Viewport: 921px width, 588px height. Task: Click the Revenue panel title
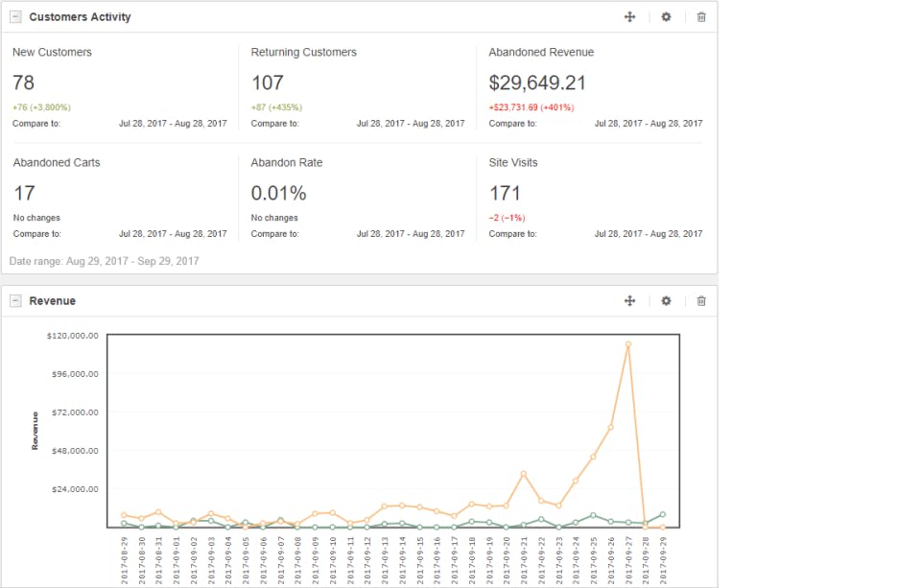pos(52,301)
